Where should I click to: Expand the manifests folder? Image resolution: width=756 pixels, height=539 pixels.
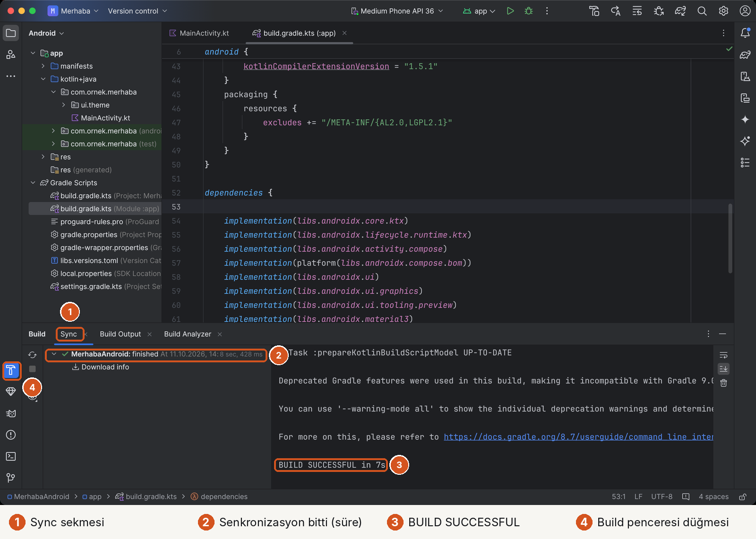point(43,66)
